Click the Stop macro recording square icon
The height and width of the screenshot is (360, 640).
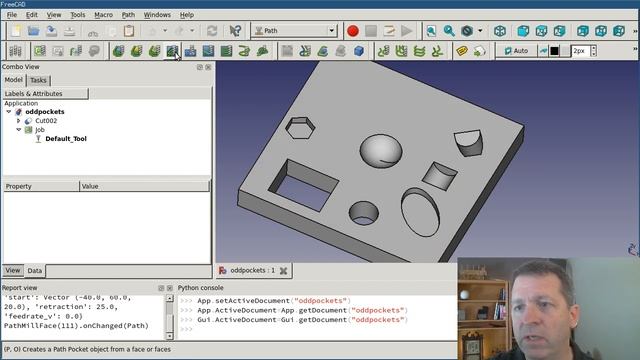click(371, 31)
